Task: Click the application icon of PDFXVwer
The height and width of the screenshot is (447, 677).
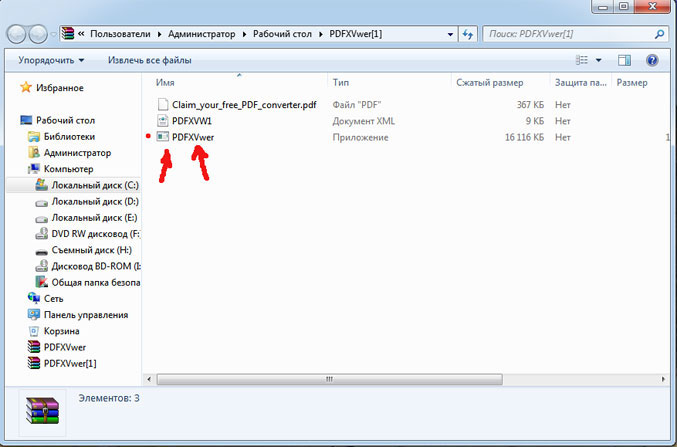Action: coord(163,137)
